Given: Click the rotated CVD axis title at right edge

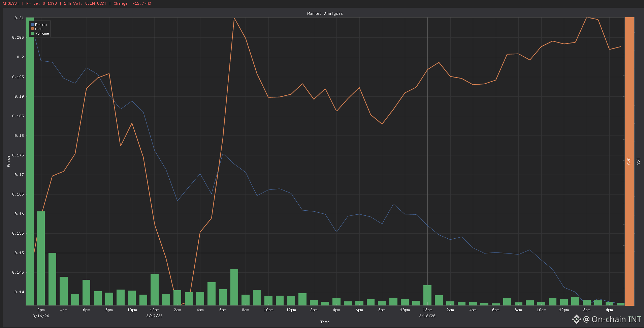Looking at the screenshot, I should click(x=629, y=161).
